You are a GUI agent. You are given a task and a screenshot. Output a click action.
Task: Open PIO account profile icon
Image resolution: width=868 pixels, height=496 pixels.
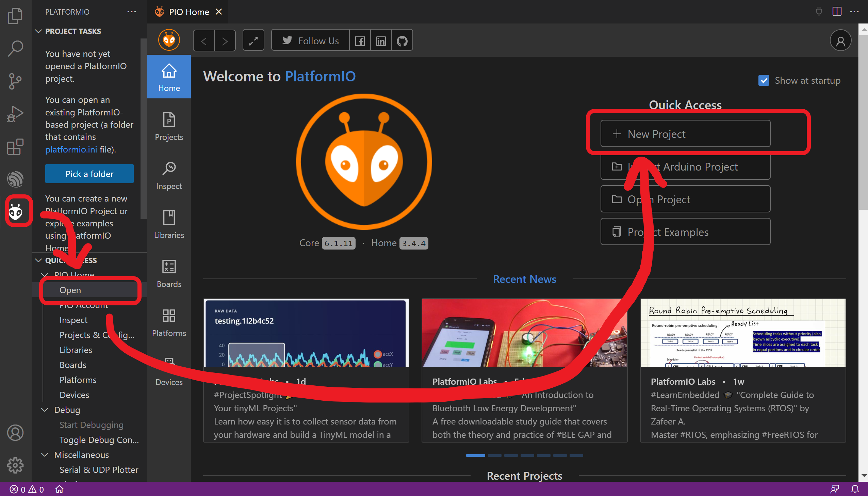(x=840, y=41)
